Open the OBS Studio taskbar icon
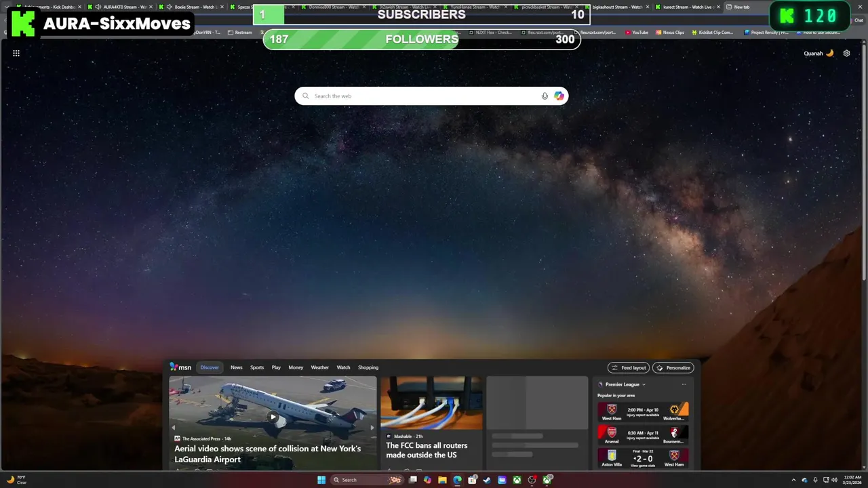Viewport: 868px width, 488px height. click(532, 480)
